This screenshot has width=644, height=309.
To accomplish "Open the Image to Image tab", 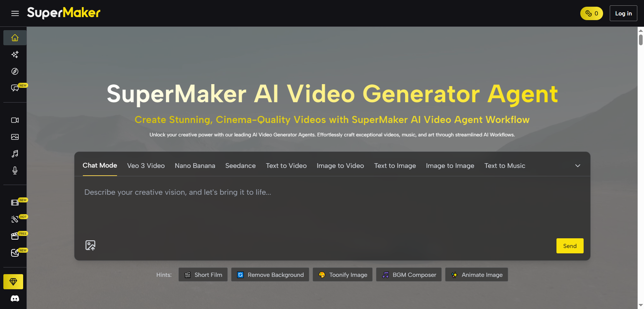I will [x=450, y=166].
